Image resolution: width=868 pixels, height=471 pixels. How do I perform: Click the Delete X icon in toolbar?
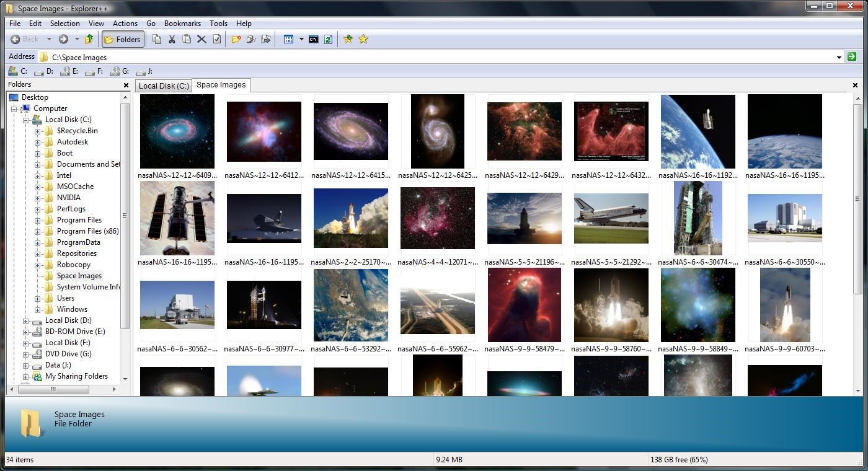201,39
